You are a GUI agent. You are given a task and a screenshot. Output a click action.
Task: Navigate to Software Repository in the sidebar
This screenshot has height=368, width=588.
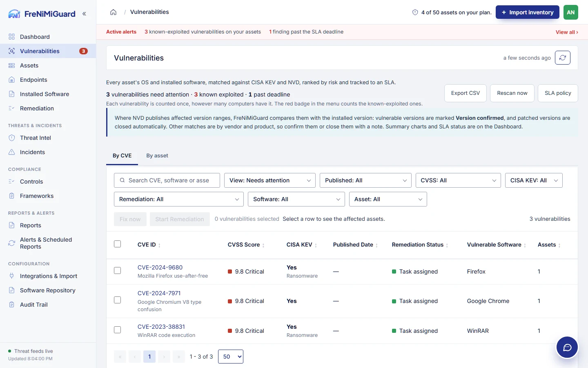pos(48,290)
